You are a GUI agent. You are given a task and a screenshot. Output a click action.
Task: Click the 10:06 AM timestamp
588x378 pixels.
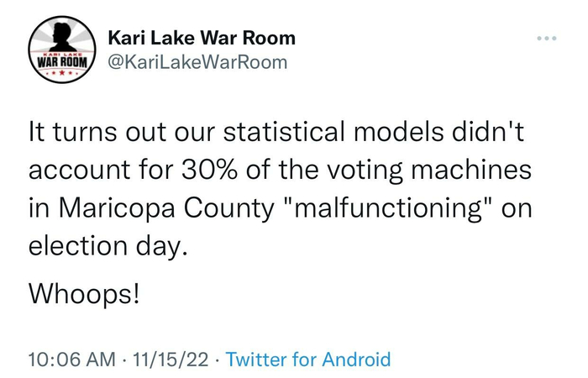pos(72,360)
